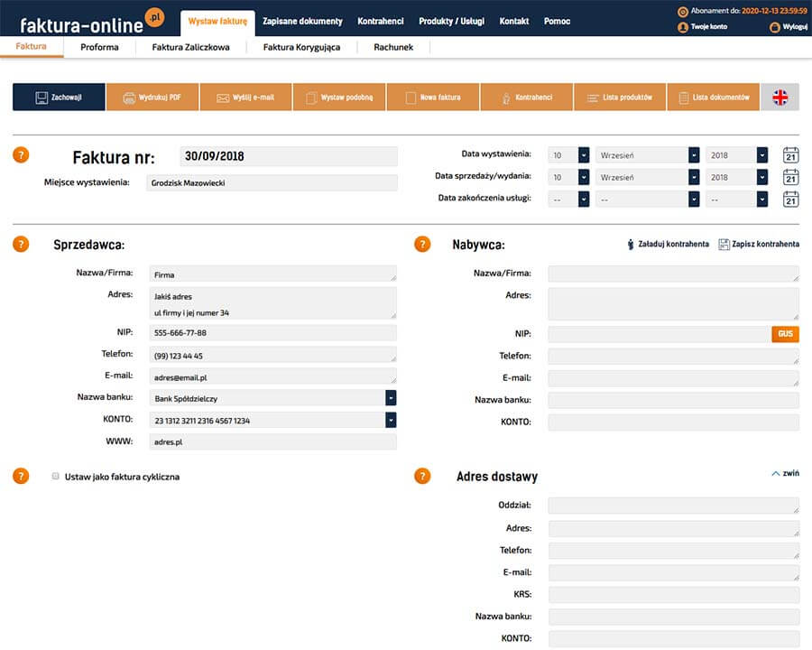812x650 pixels.
Task: Expand Sprzedawca KONTO dropdown
Action: (391, 420)
